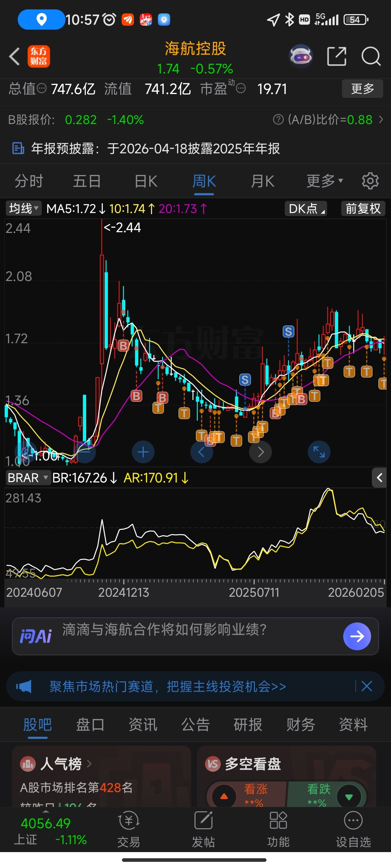This screenshot has width=391, height=868.
Task: Tap the alarm clock status icon
Action: [109, 20]
